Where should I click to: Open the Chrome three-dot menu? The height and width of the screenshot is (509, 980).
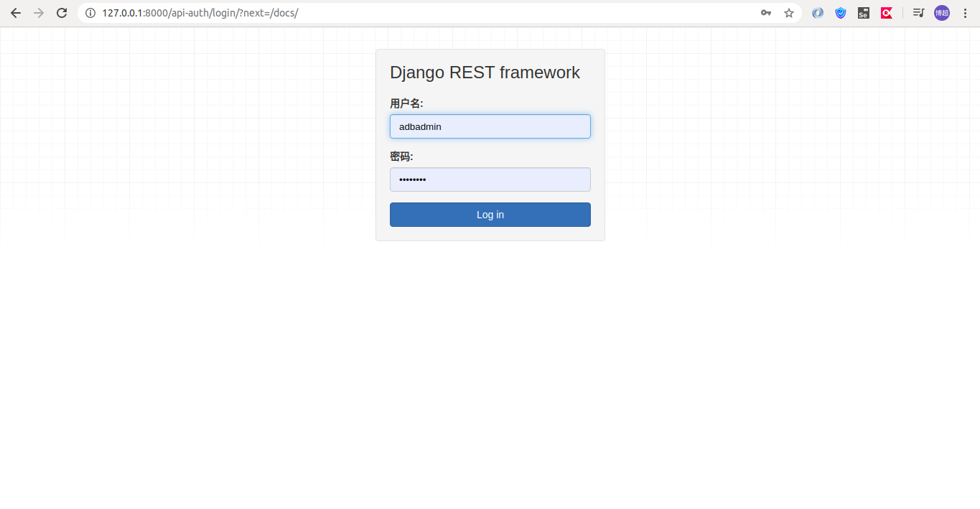[965, 13]
